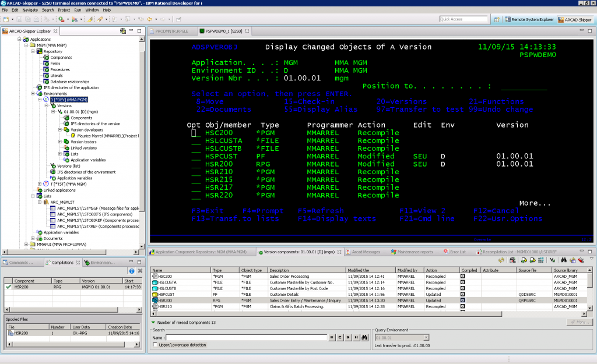The height and width of the screenshot is (364, 597).
Task: Click the Opt field for HSC200
Action: click(x=196, y=133)
